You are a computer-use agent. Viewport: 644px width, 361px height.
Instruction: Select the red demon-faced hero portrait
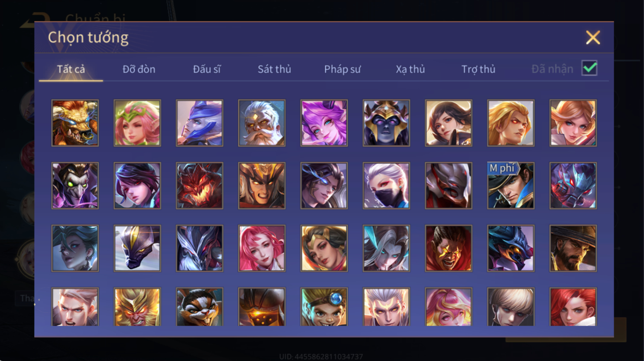click(199, 186)
